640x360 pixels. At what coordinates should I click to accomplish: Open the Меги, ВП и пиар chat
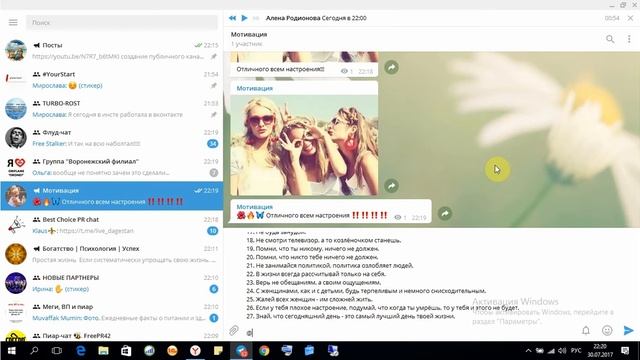111,312
